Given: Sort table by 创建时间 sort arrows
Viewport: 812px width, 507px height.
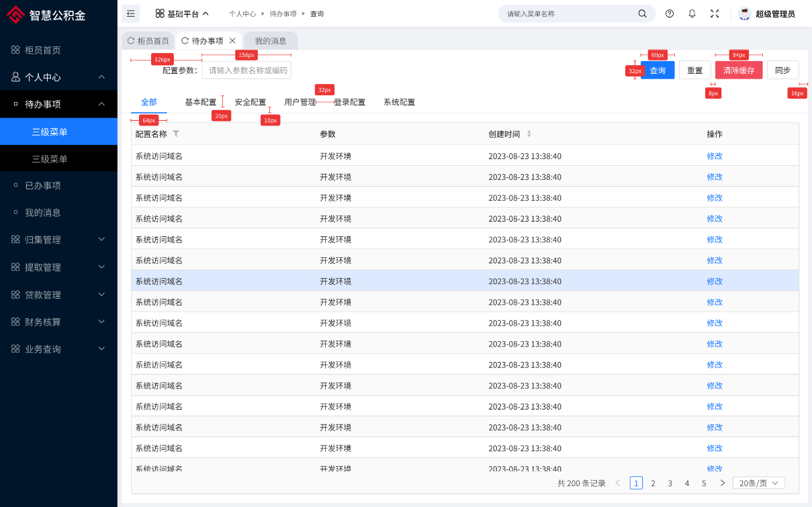Looking at the screenshot, I should pyautogui.click(x=529, y=134).
